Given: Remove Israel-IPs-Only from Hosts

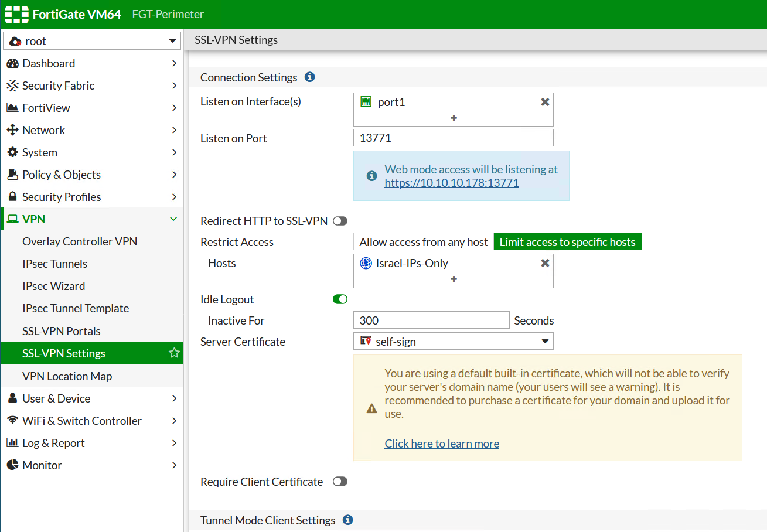Looking at the screenshot, I should coord(545,263).
